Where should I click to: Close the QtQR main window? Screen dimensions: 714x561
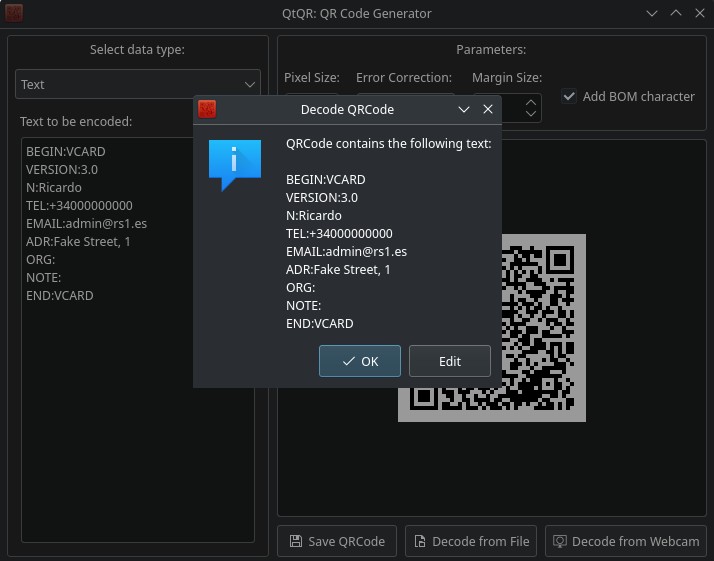pyautogui.click(x=700, y=13)
